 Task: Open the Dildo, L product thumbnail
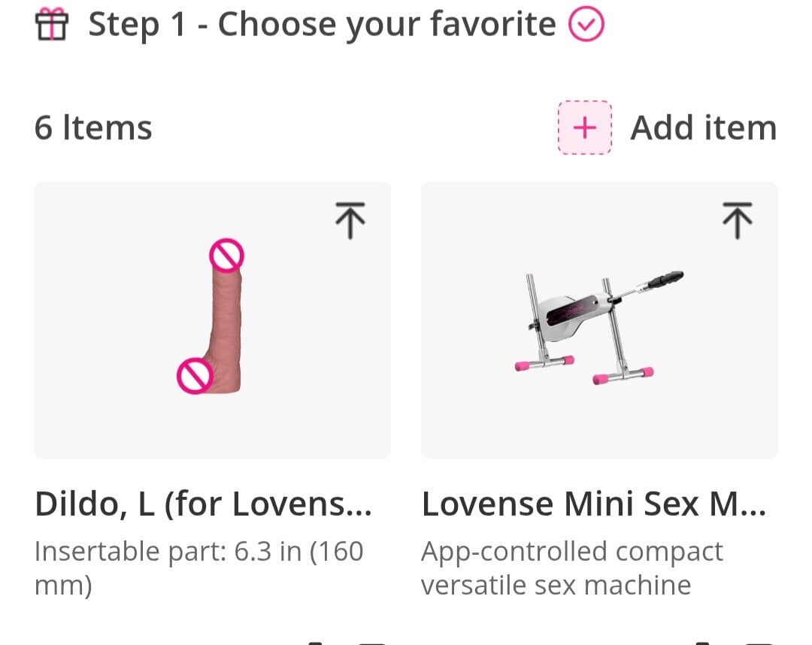tap(212, 319)
